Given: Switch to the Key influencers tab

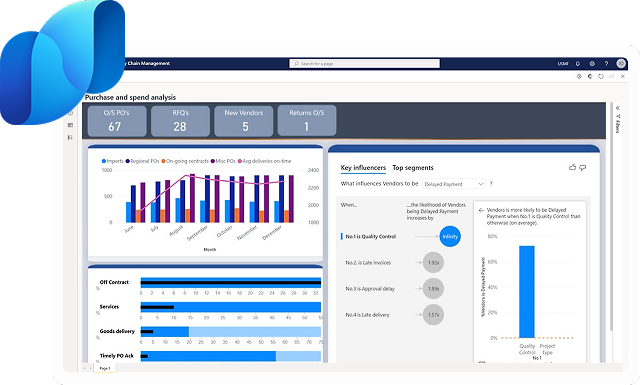Looking at the screenshot, I should tap(363, 168).
